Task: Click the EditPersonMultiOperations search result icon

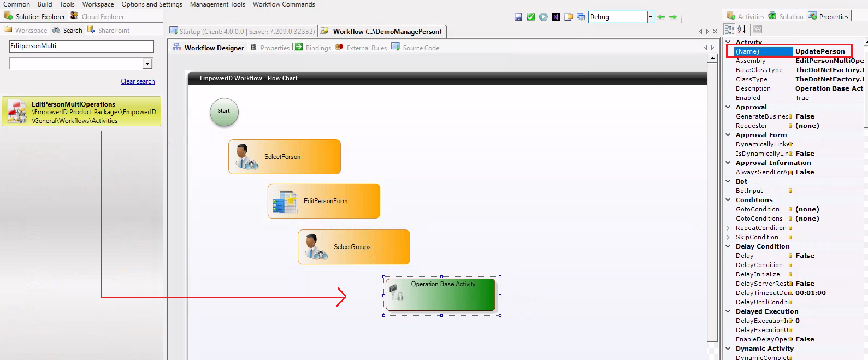Action: pos(17,111)
